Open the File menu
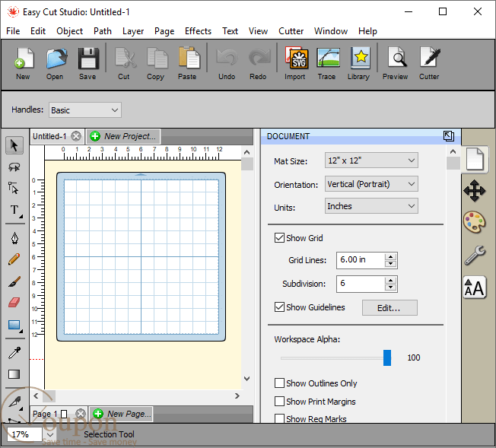 coord(13,31)
